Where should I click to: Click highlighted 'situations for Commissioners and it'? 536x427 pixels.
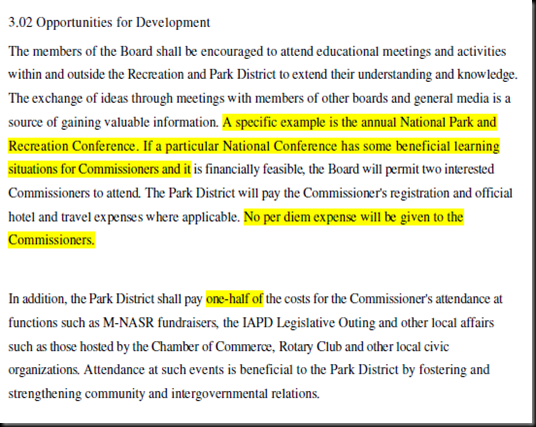99,169
